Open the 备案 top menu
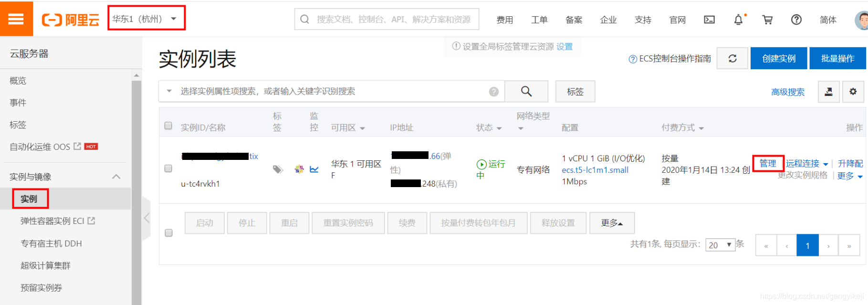Screen dimensions: 868x305 [x=574, y=20]
